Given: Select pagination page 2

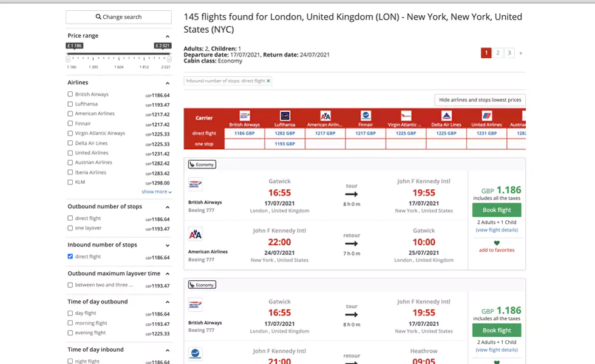Looking at the screenshot, I should tap(498, 53).
